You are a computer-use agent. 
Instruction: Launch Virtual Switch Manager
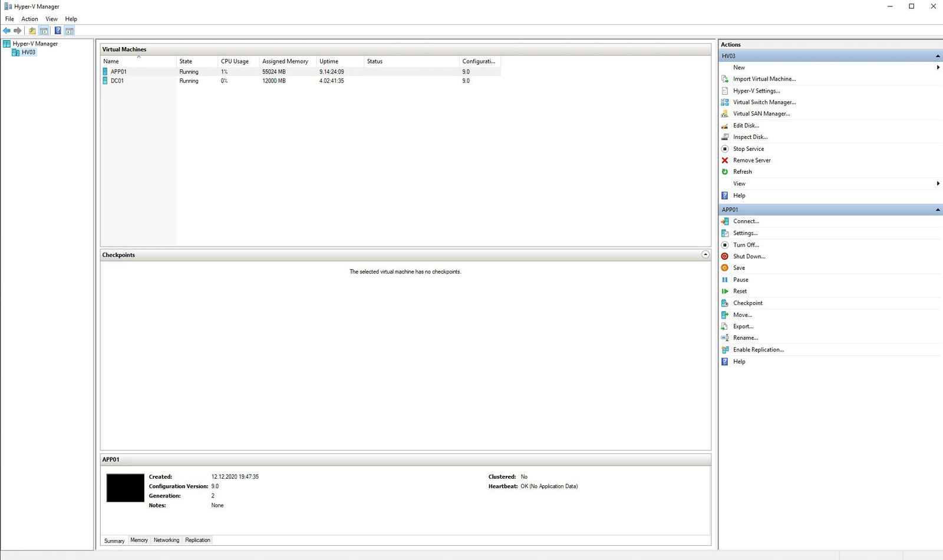point(764,102)
